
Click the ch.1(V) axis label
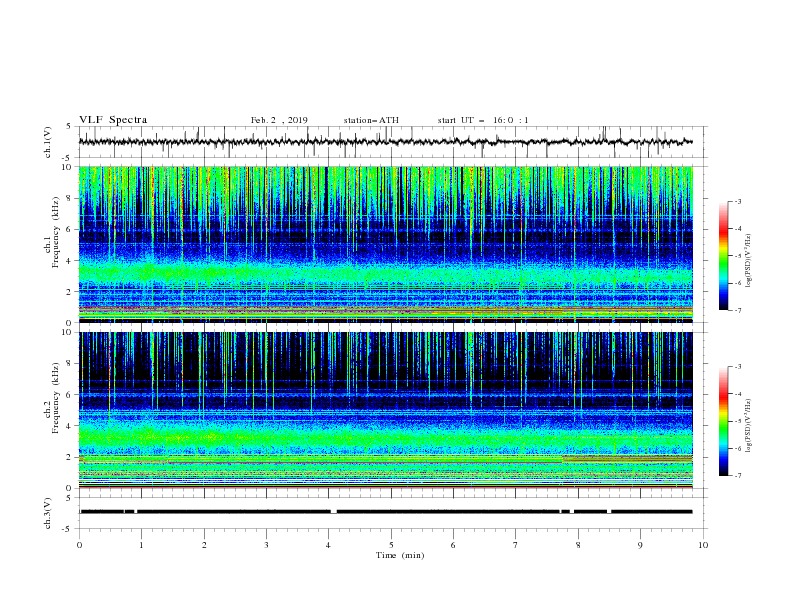(48, 142)
